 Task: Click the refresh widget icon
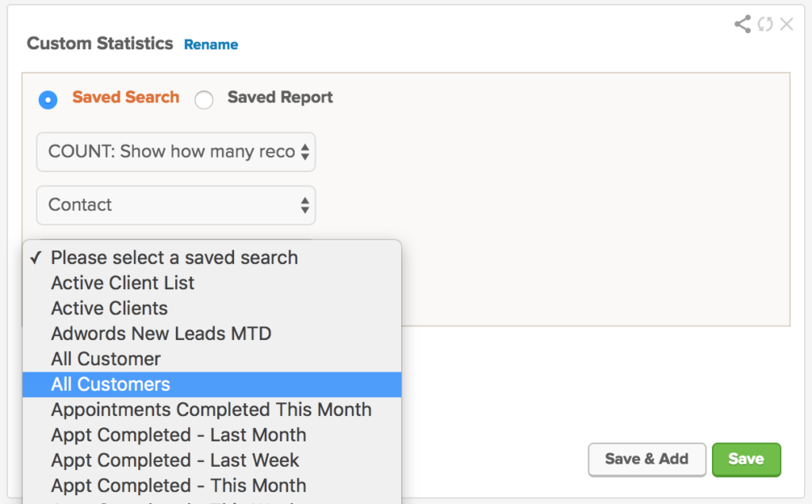click(x=765, y=24)
